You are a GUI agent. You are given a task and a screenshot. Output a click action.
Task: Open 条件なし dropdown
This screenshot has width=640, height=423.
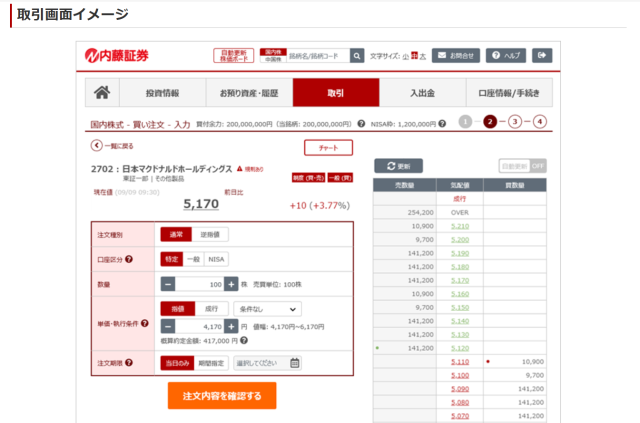click(267, 309)
